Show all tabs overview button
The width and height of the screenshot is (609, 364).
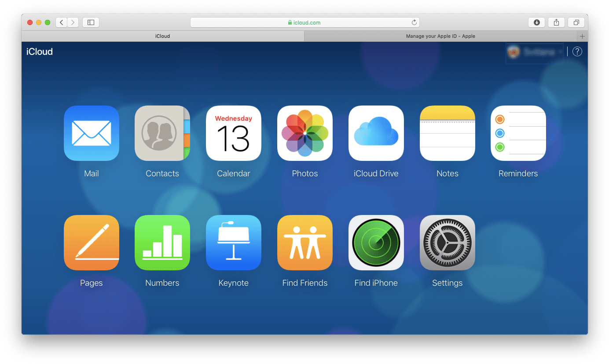point(576,22)
